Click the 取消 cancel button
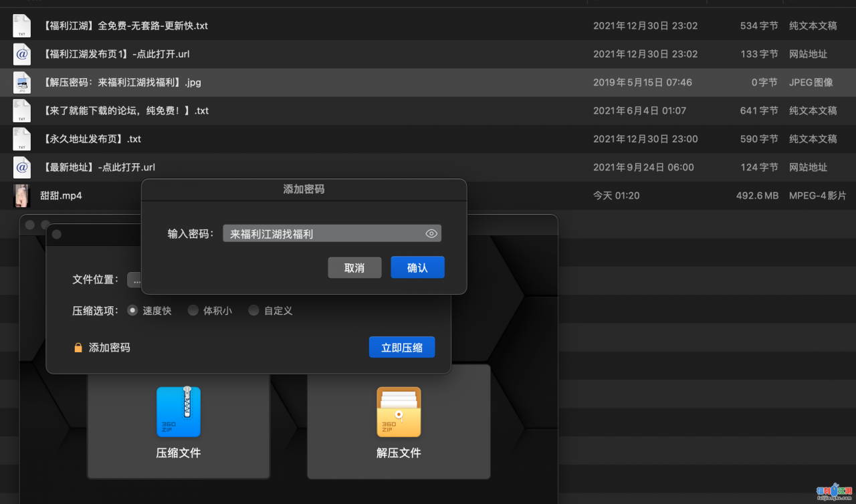This screenshot has width=856, height=504. tap(354, 267)
